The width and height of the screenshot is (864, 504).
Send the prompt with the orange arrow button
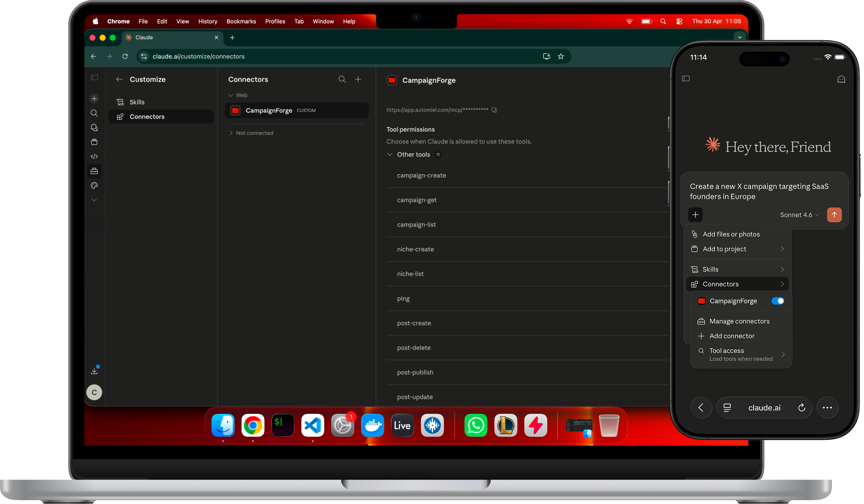(x=834, y=215)
